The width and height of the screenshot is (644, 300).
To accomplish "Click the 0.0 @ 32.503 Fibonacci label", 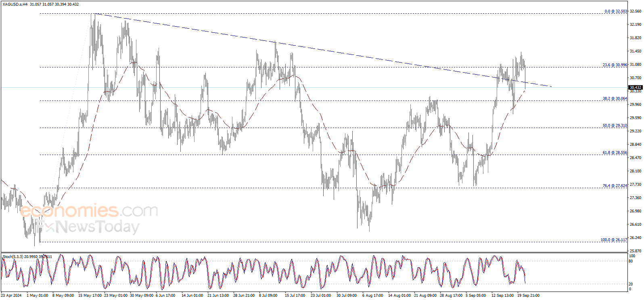I will pyautogui.click(x=616, y=11).
